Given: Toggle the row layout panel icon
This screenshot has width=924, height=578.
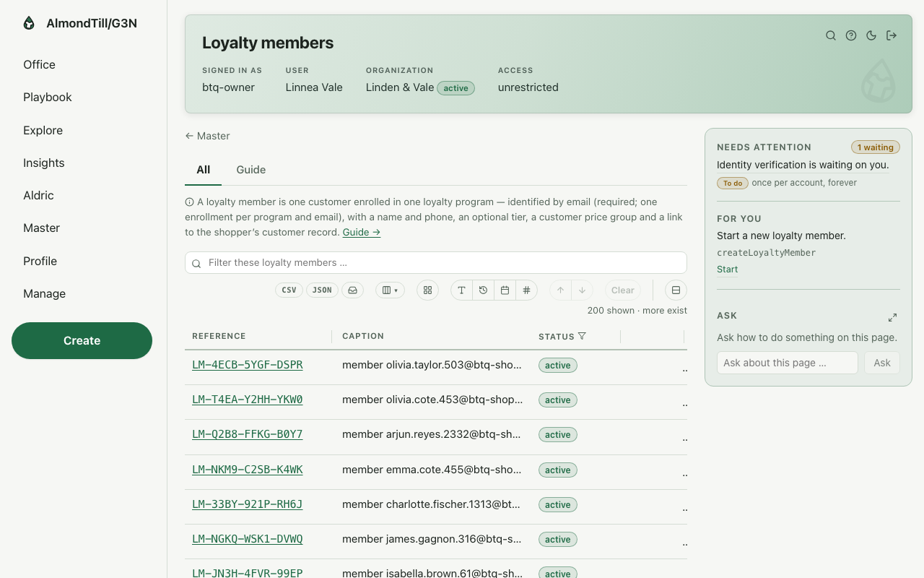Looking at the screenshot, I should coord(676,290).
